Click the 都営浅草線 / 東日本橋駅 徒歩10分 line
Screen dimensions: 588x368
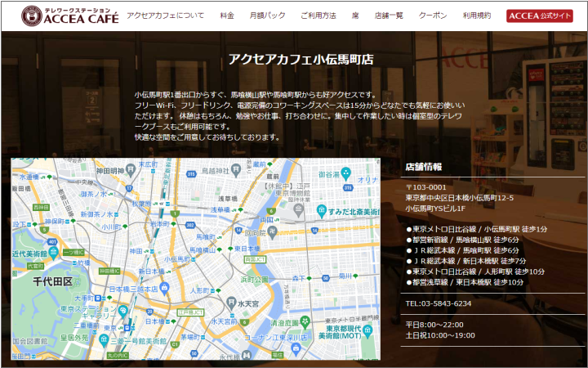tap(465, 282)
